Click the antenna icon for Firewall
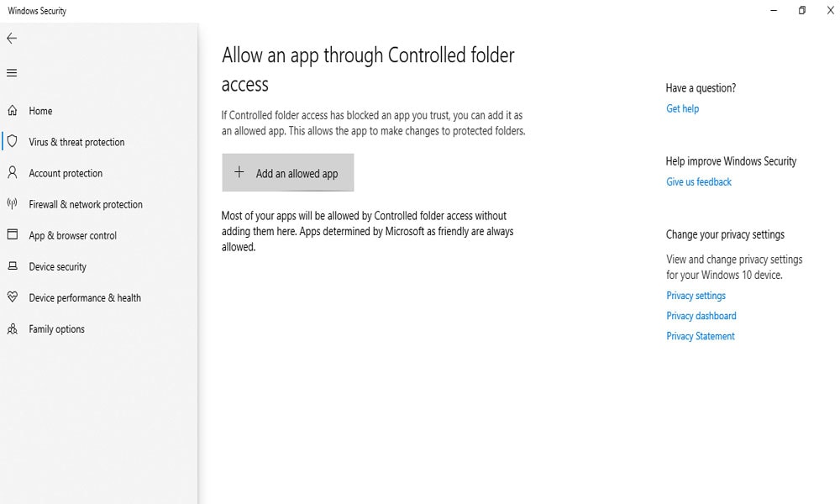840x504 pixels. point(13,203)
